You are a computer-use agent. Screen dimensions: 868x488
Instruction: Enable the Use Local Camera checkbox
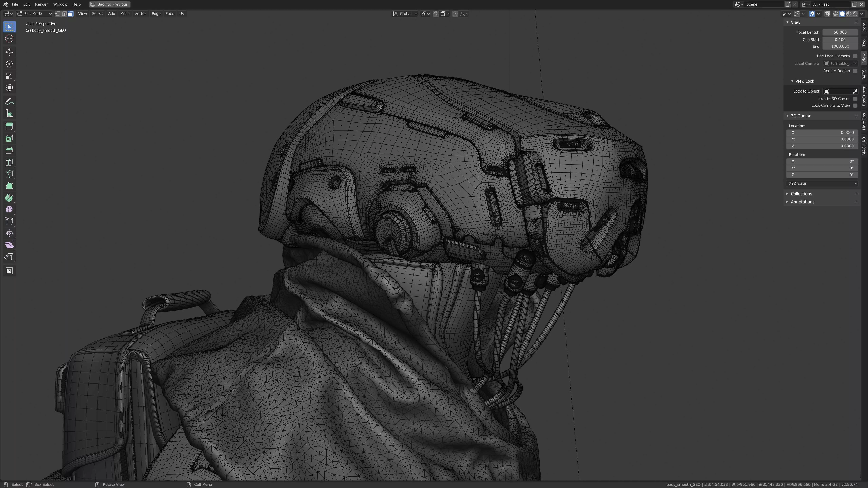(x=855, y=56)
